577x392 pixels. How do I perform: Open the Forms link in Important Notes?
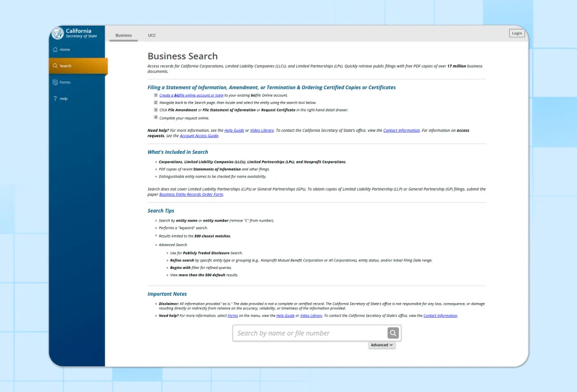click(233, 316)
